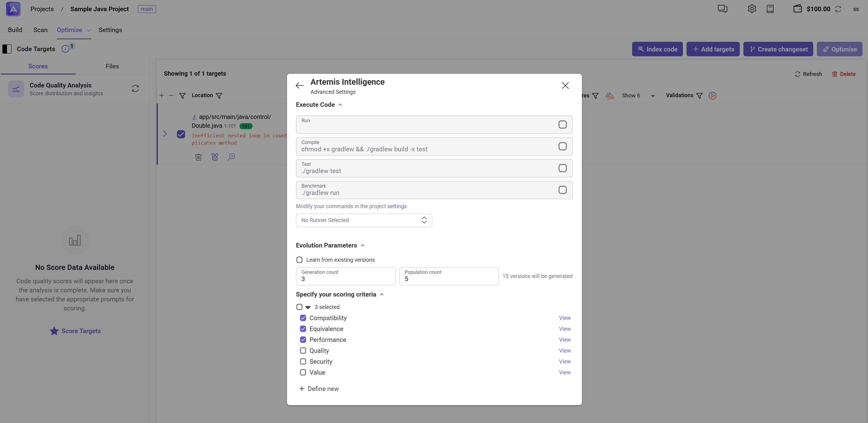Expand the Double.java target row chevron
Viewport: 868px width, 423px height.
165,134
